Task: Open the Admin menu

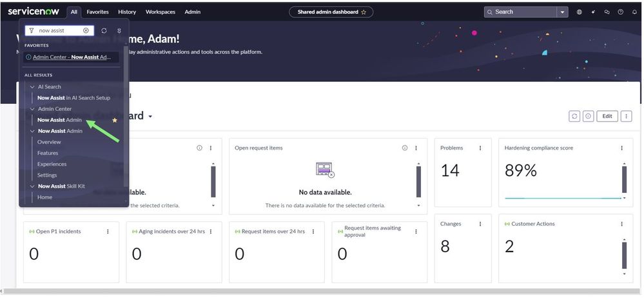Action: [193, 12]
